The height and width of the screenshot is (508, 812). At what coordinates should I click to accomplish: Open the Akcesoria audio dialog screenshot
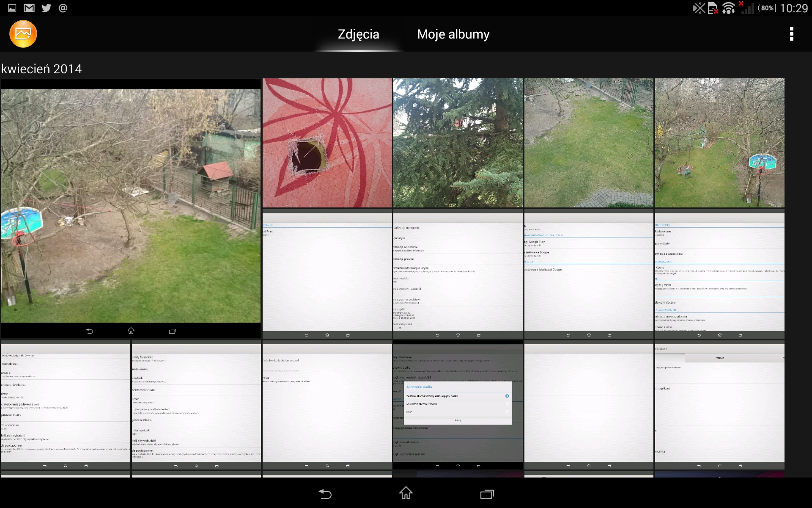pos(458,405)
